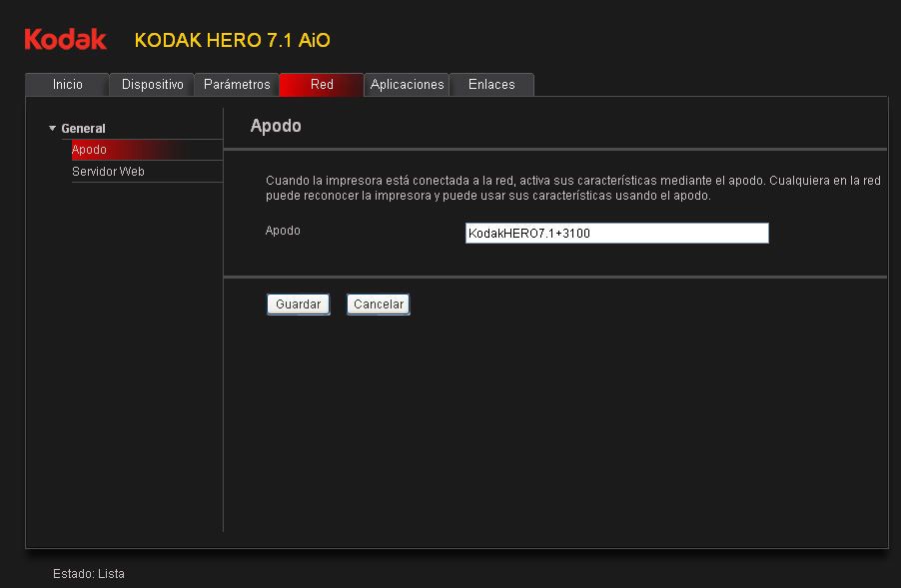Click the nickname description paragraph
Image resolution: width=901 pixels, height=588 pixels.
(573, 188)
